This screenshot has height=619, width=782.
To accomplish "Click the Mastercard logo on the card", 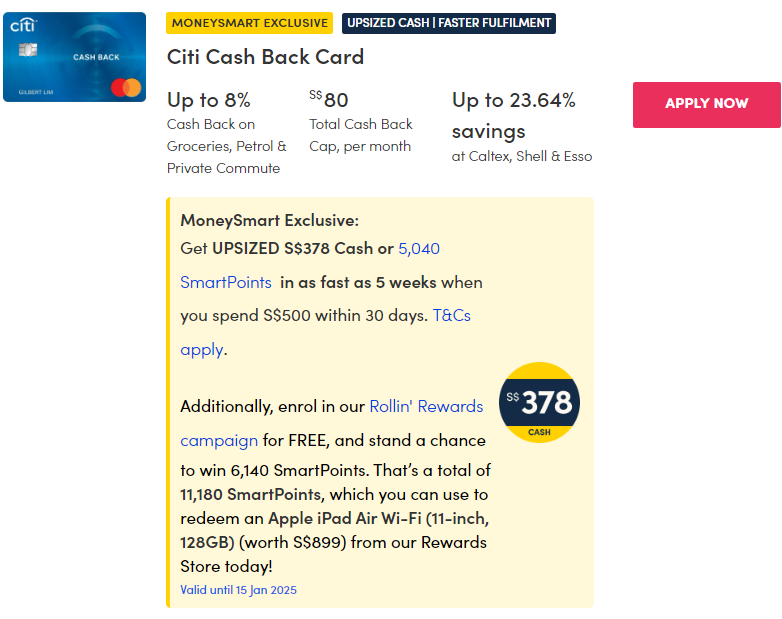I will point(126,87).
